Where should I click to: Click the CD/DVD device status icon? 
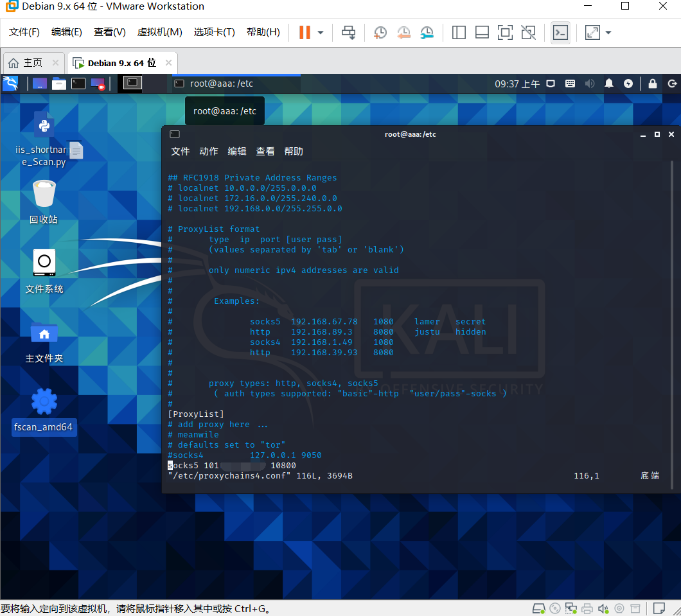554,608
